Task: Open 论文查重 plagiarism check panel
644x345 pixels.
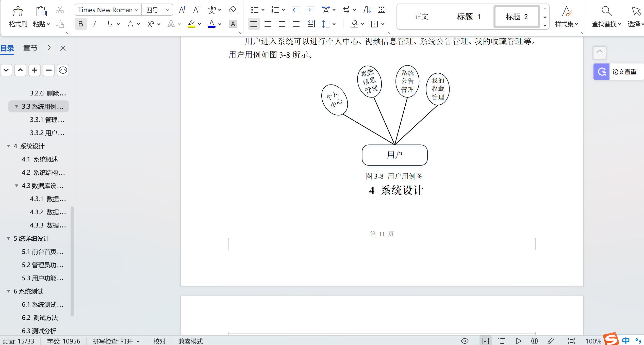Action: (x=618, y=72)
